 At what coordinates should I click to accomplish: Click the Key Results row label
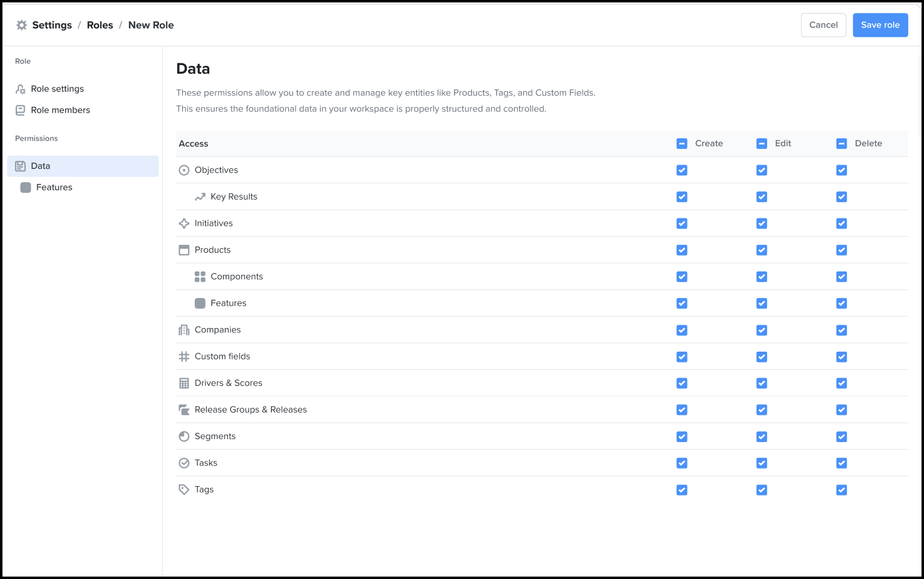[x=233, y=197]
